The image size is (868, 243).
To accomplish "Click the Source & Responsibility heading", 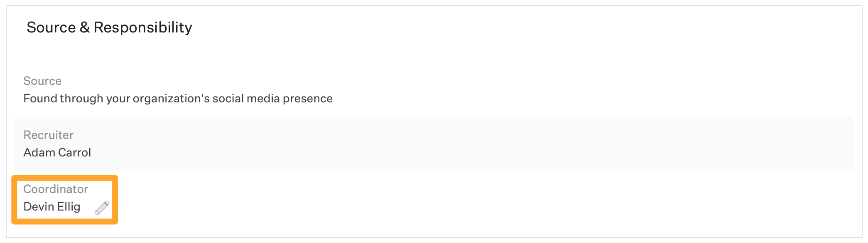I will coord(110,27).
